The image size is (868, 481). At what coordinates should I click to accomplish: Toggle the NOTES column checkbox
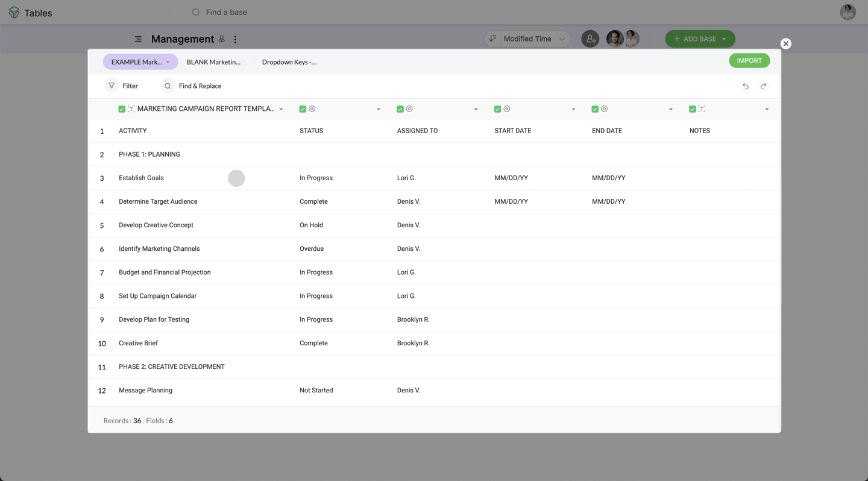pos(692,109)
